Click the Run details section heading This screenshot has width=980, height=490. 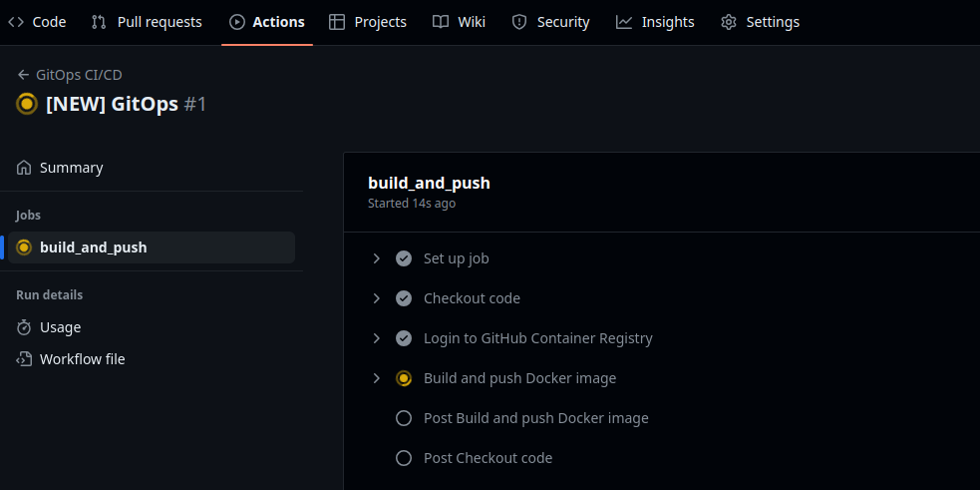[50, 294]
